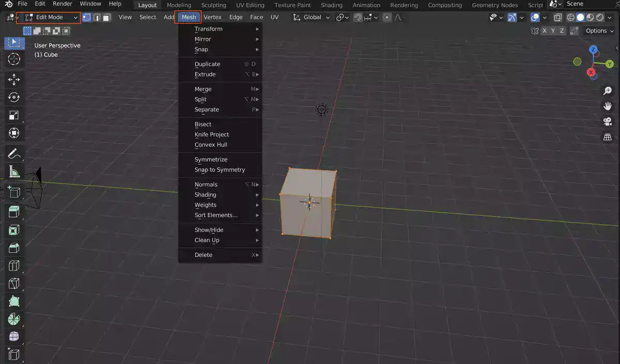
Task: Choose Bisect in Mesh menu
Action: click(x=221, y=124)
